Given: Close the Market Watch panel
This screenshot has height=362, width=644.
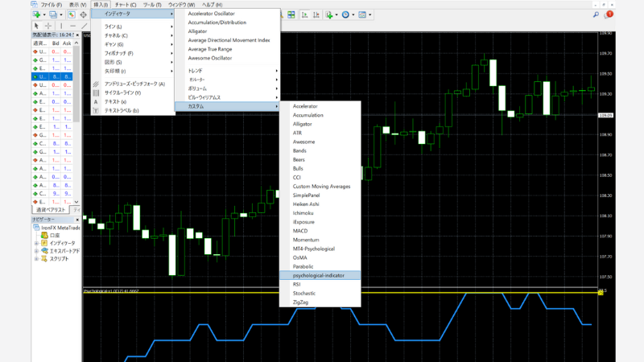Looking at the screenshot, I should pos(77,35).
